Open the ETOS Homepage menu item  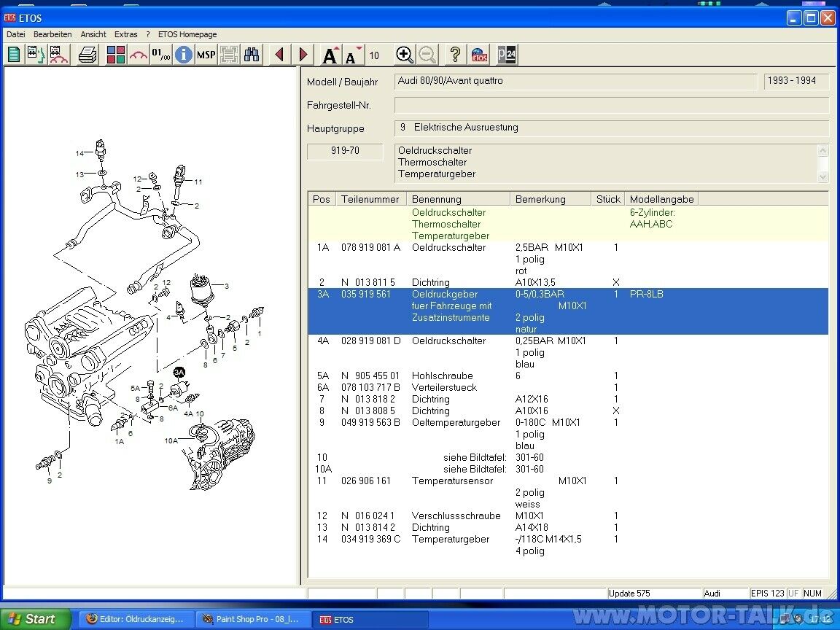(x=187, y=34)
